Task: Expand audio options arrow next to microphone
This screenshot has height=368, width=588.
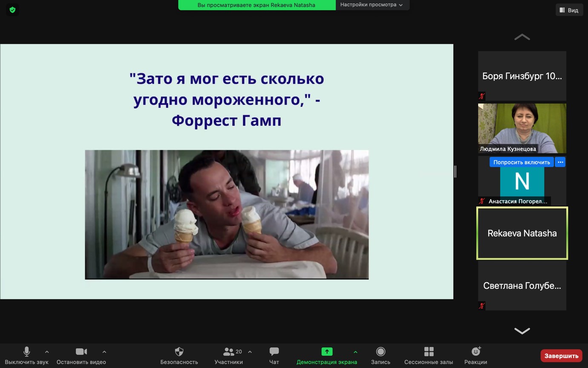Action: (x=47, y=352)
